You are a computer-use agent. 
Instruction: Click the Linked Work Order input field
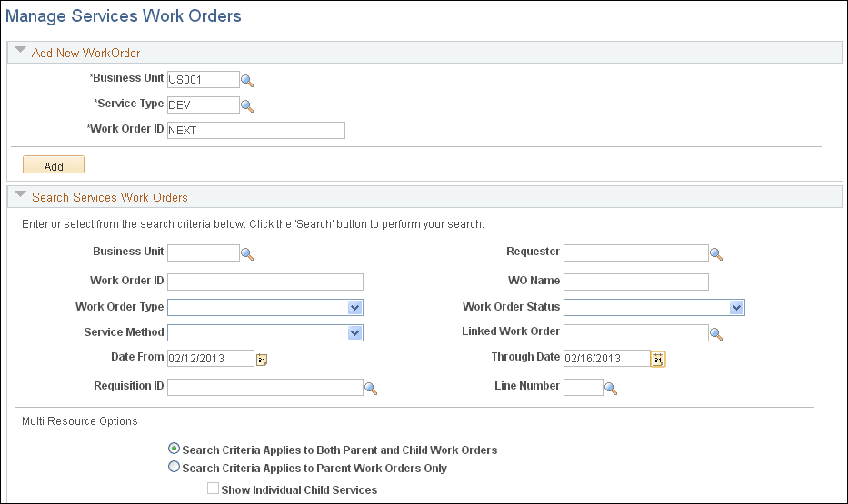click(x=636, y=332)
